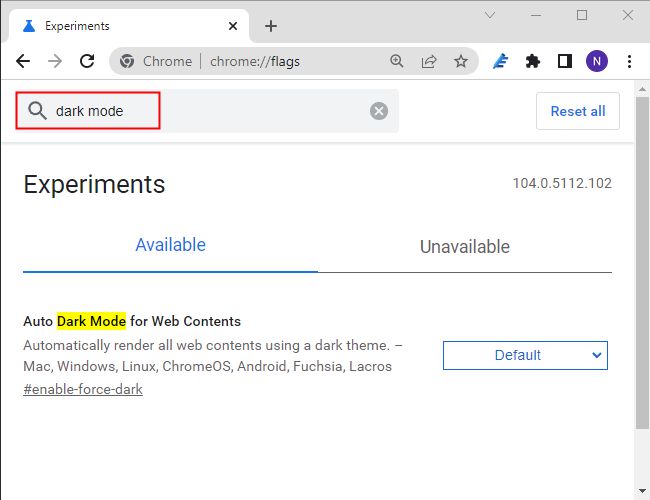
Task: Open a new tab with plus button
Action: click(x=270, y=26)
